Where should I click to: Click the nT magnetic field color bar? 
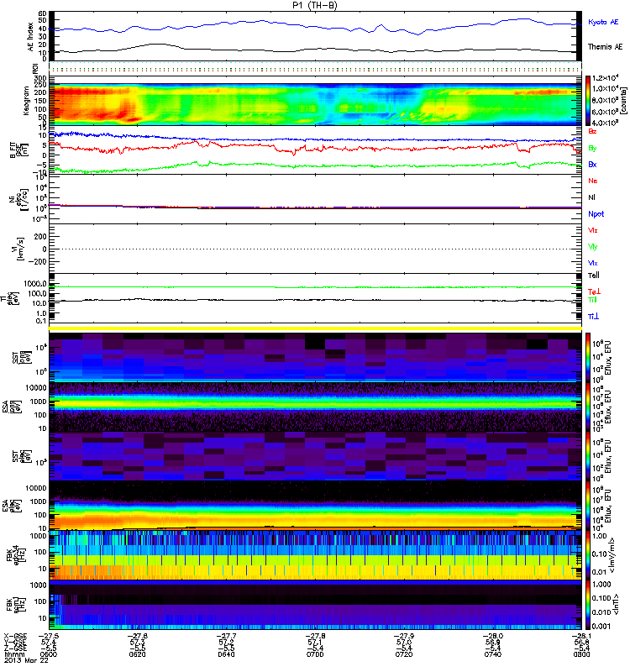click(587, 604)
